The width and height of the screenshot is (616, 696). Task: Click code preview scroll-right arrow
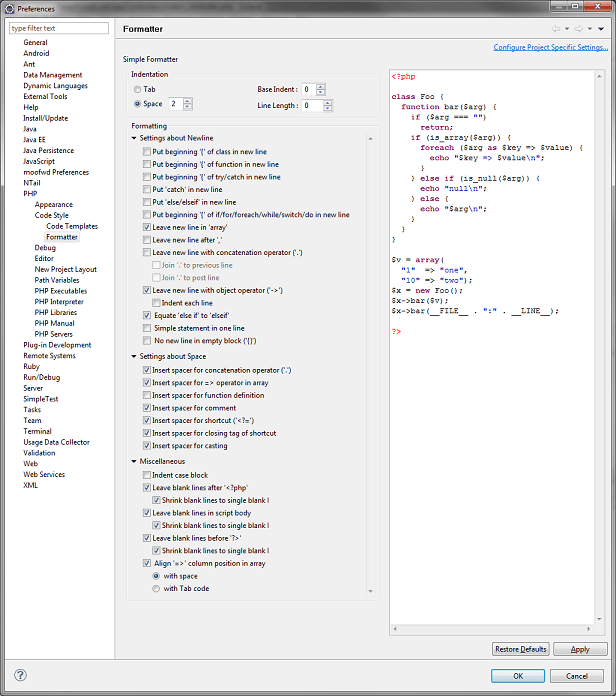pos(589,629)
